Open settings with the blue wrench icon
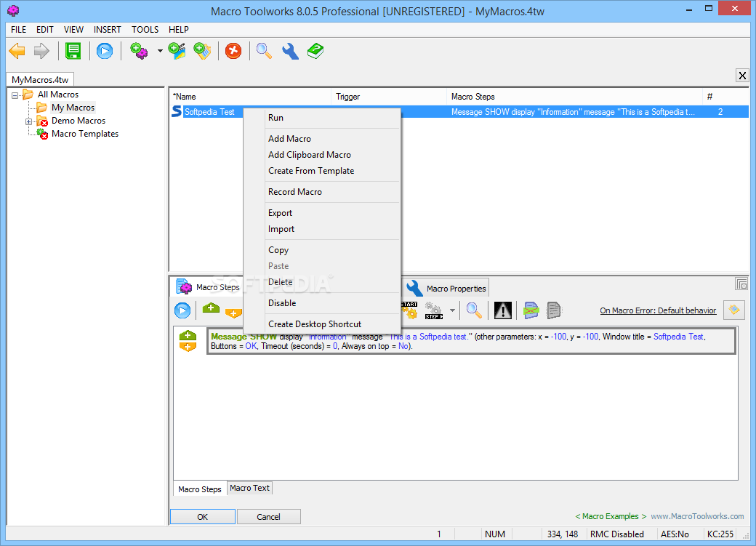The height and width of the screenshot is (546, 756). click(290, 51)
